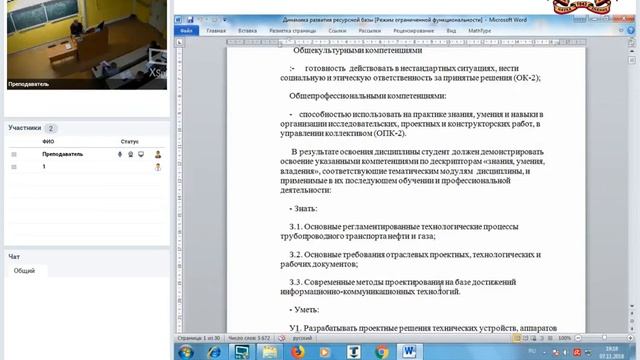Toggle the ruler button above the vertical scrollbar
Image resolution: width=640 pixels, height=360 pixels.
coord(631,42)
